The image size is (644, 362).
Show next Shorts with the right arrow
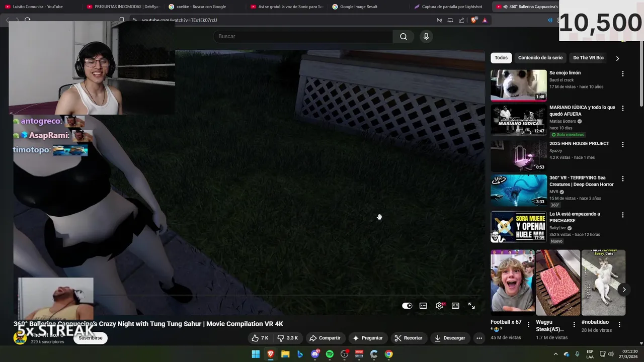click(x=624, y=290)
